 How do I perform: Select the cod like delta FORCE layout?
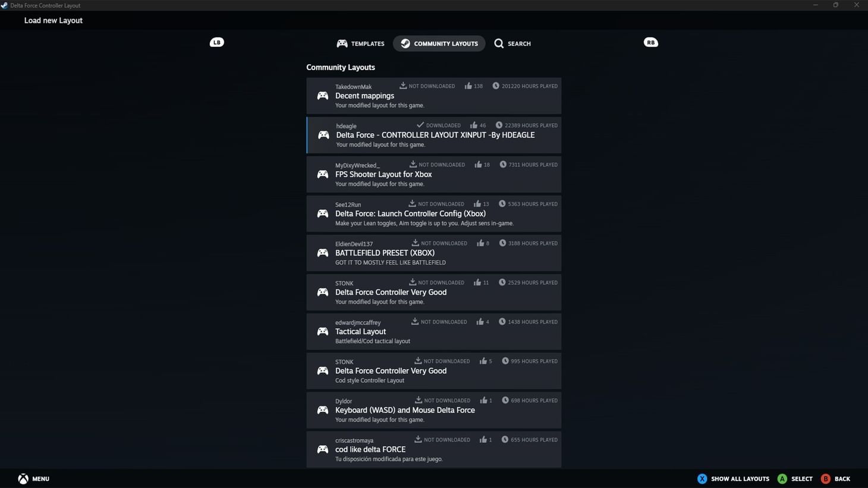pyautogui.click(x=433, y=449)
